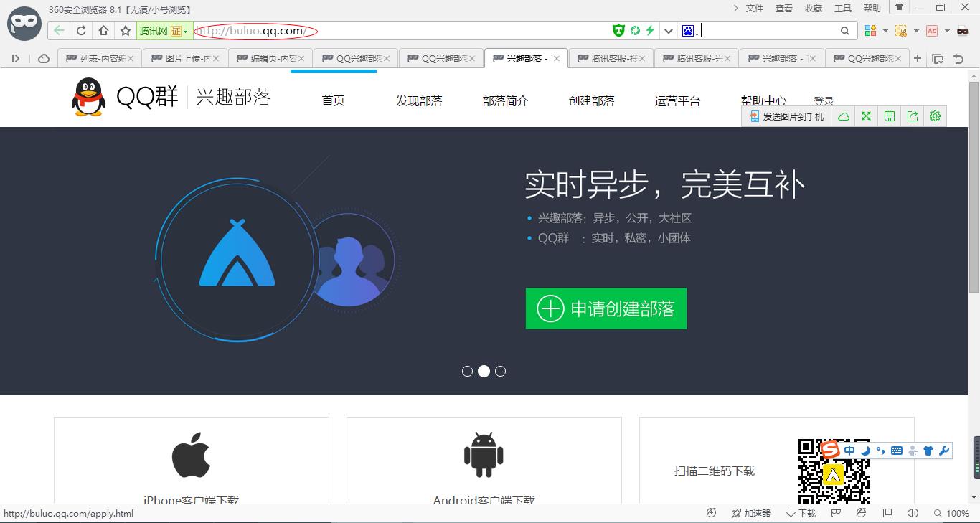Open the 创建部落 navigation link

[591, 101]
